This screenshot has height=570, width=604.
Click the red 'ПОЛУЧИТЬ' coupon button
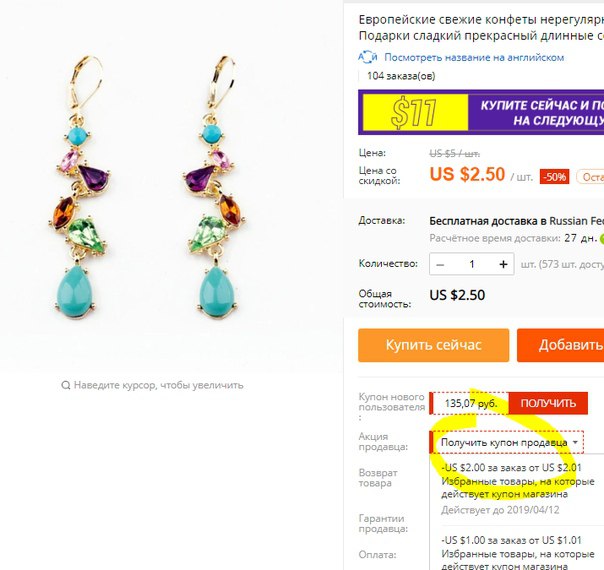(x=548, y=403)
